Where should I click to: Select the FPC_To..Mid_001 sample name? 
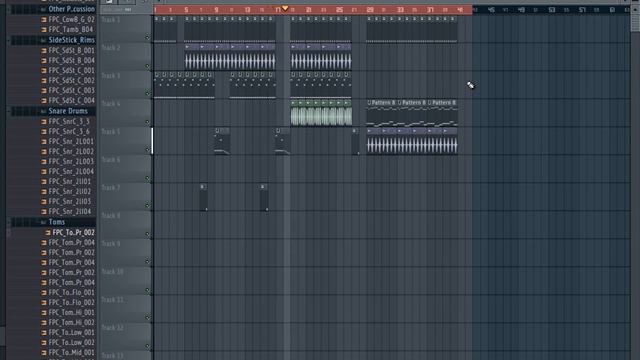[71, 353]
